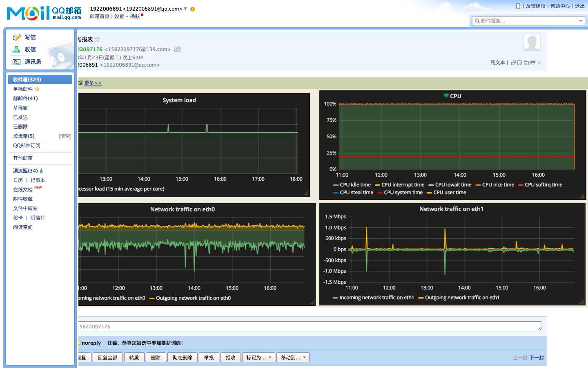Click the quick reply text field
Screen dimensions: 588x368
(x=310, y=326)
